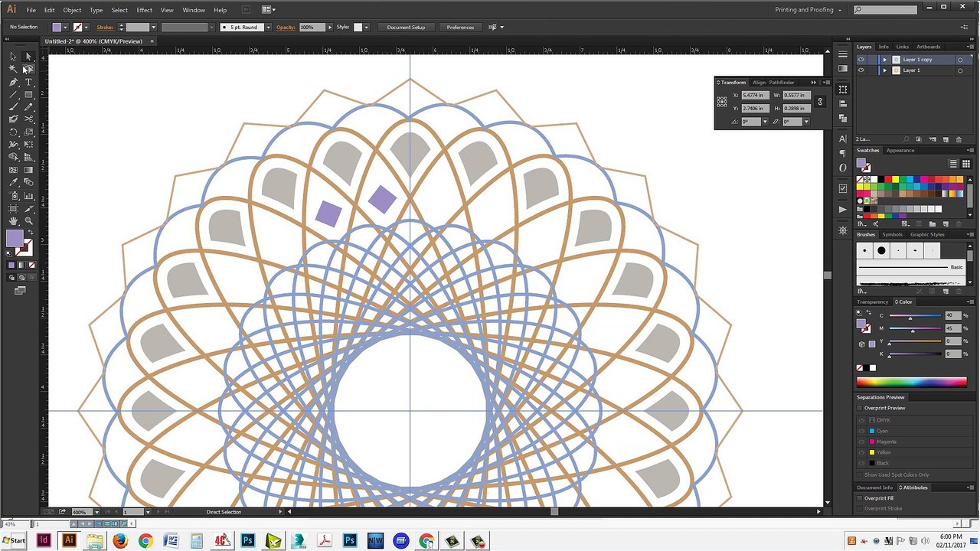Screen dimensions: 980x551
Task: Switch to the Document Info tab
Action: click(x=875, y=487)
